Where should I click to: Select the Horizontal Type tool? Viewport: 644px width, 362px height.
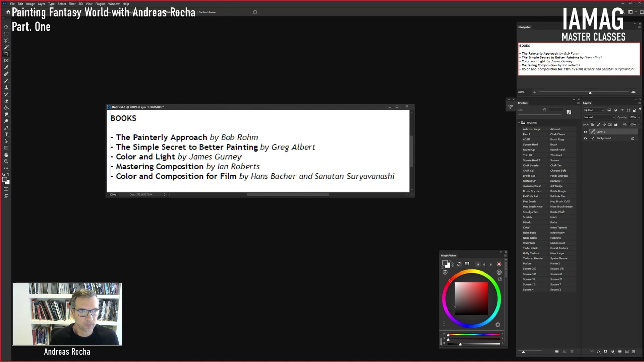click(x=6, y=134)
